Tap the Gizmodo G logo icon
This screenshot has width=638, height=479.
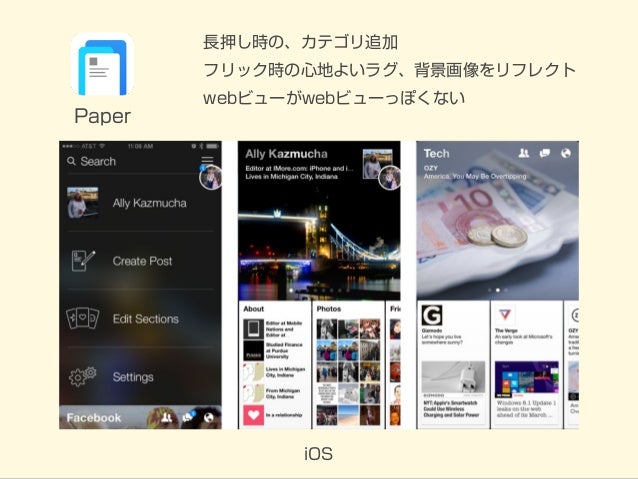pyautogui.click(x=432, y=315)
